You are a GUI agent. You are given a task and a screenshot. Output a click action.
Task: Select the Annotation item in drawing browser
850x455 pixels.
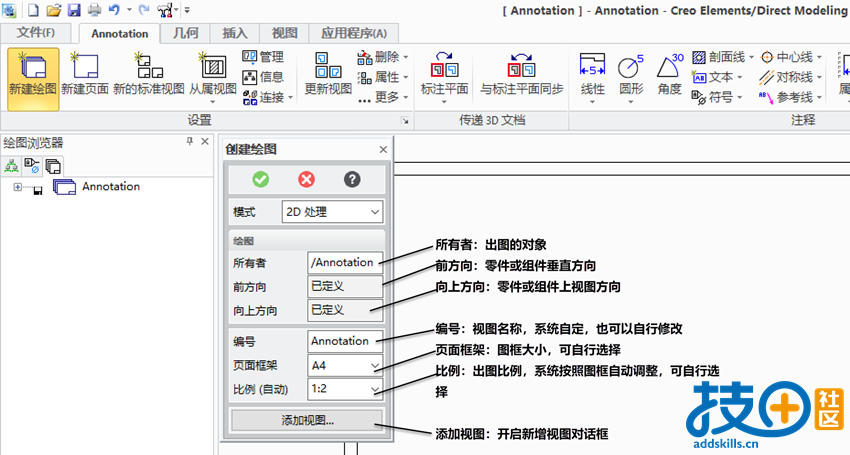pyautogui.click(x=111, y=187)
